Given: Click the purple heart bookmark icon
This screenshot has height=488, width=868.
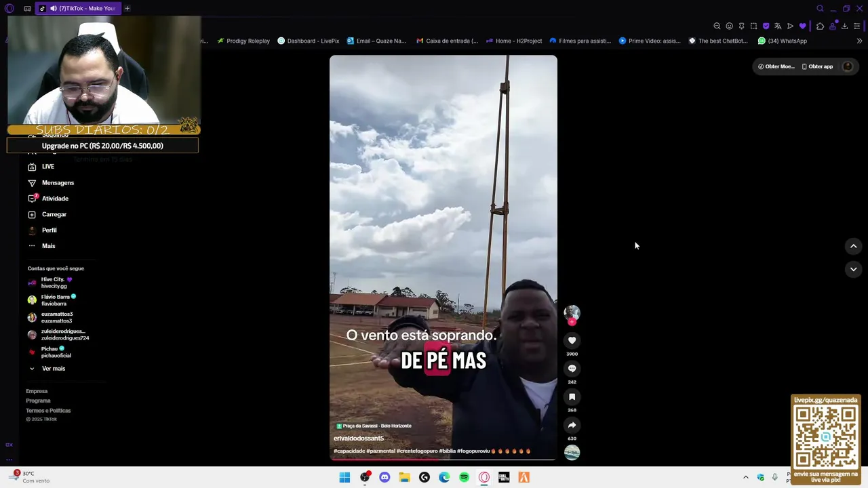Looking at the screenshot, I should tap(802, 26).
